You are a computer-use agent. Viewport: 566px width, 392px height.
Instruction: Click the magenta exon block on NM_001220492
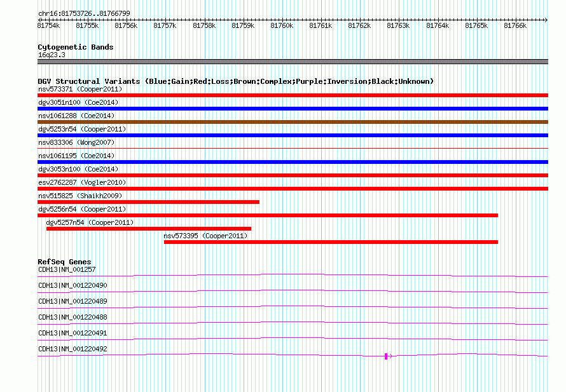[386, 356]
